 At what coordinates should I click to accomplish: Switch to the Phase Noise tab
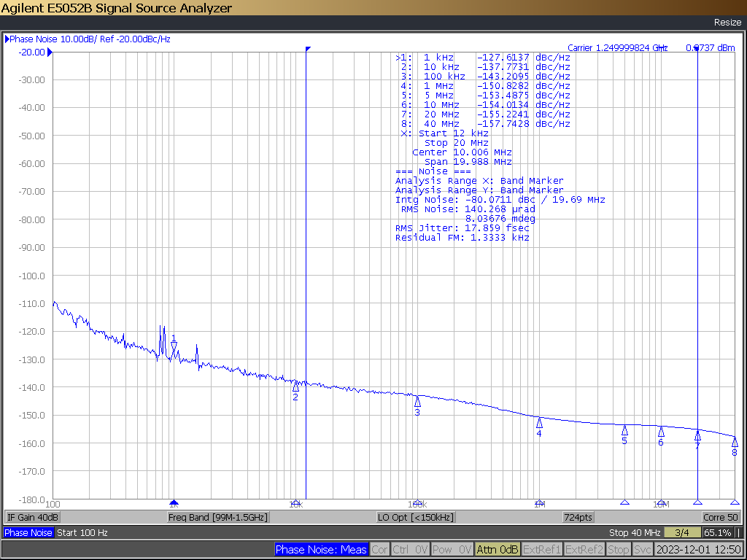28,532
